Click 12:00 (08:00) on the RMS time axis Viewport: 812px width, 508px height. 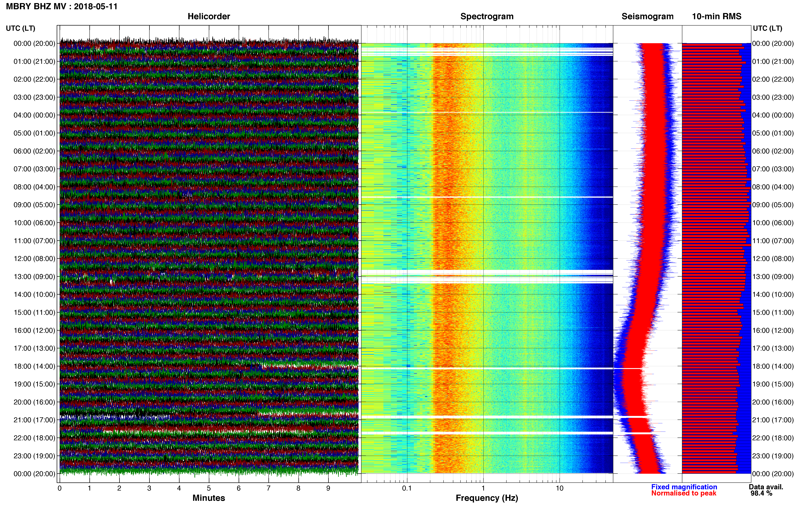tap(773, 259)
